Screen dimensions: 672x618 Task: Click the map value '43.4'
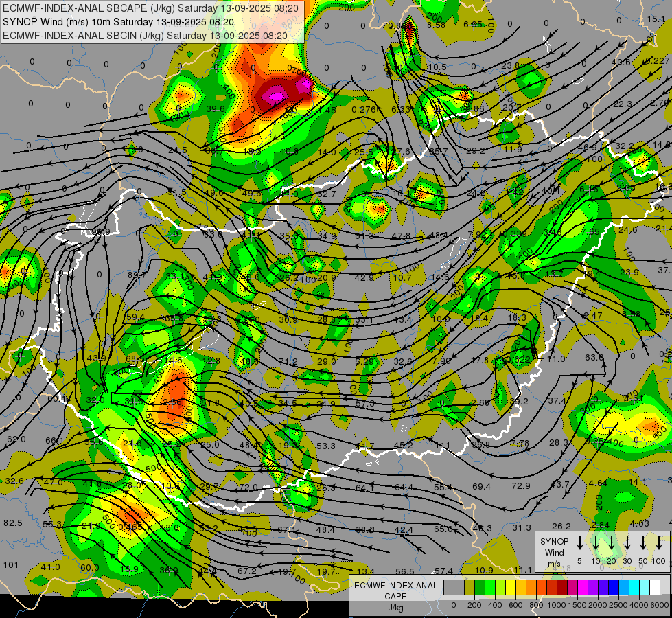tap(402, 319)
